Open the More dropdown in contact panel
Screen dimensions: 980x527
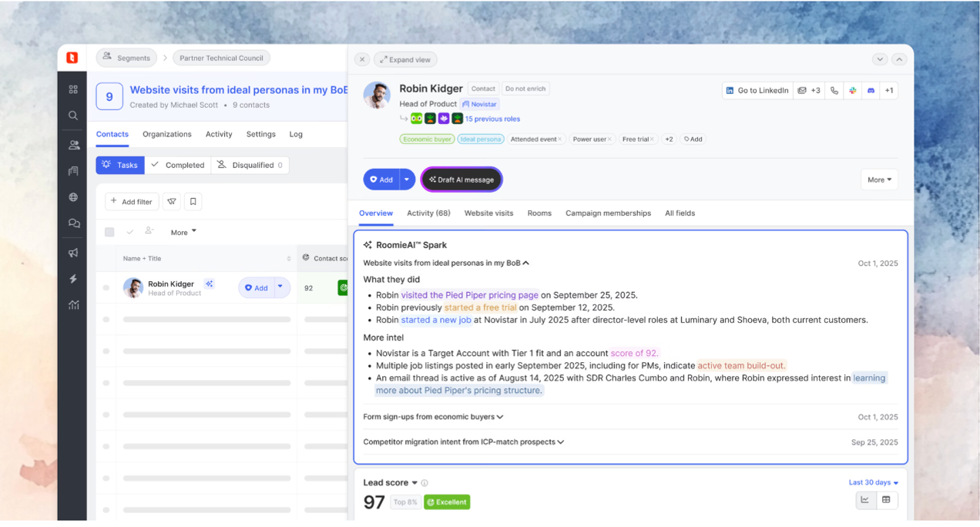(x=879, y=180)
